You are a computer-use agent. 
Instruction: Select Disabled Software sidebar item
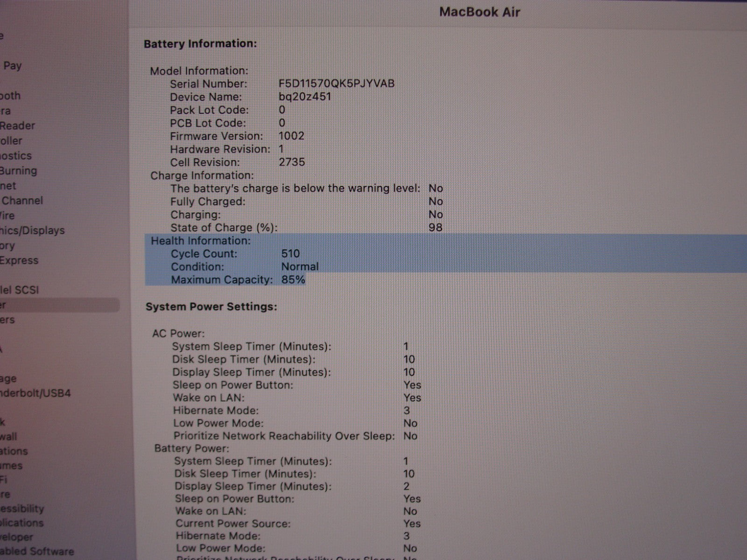pyautogui.click(x=37, y=551)
